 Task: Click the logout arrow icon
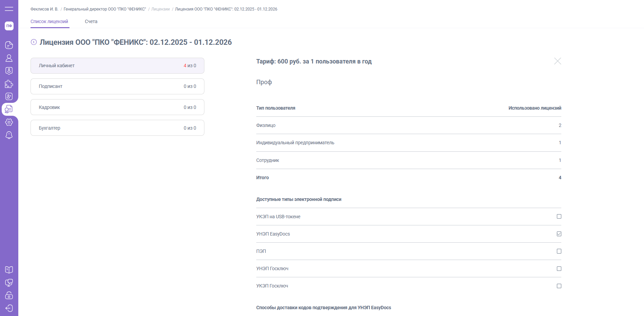pos(9,308)
